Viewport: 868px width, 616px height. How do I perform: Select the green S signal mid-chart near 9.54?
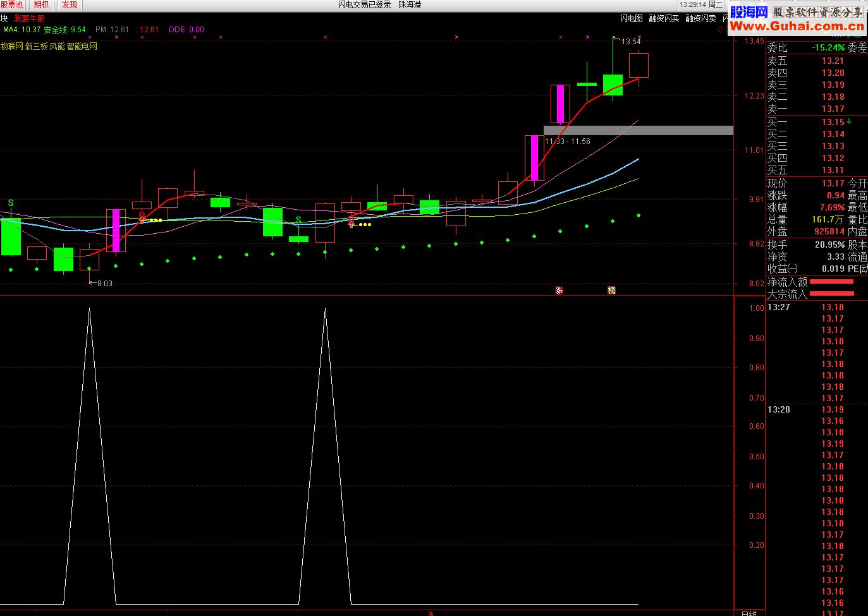point(298,220)
